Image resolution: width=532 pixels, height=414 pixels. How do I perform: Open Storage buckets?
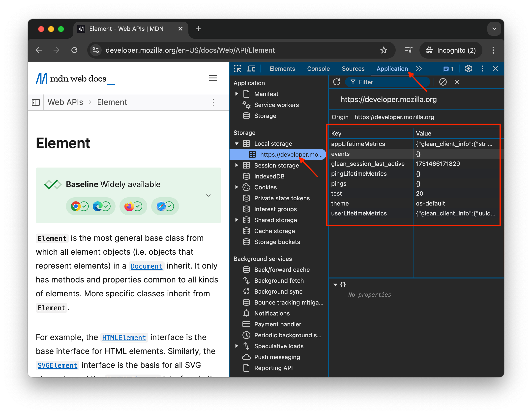(x=277, y=242)
